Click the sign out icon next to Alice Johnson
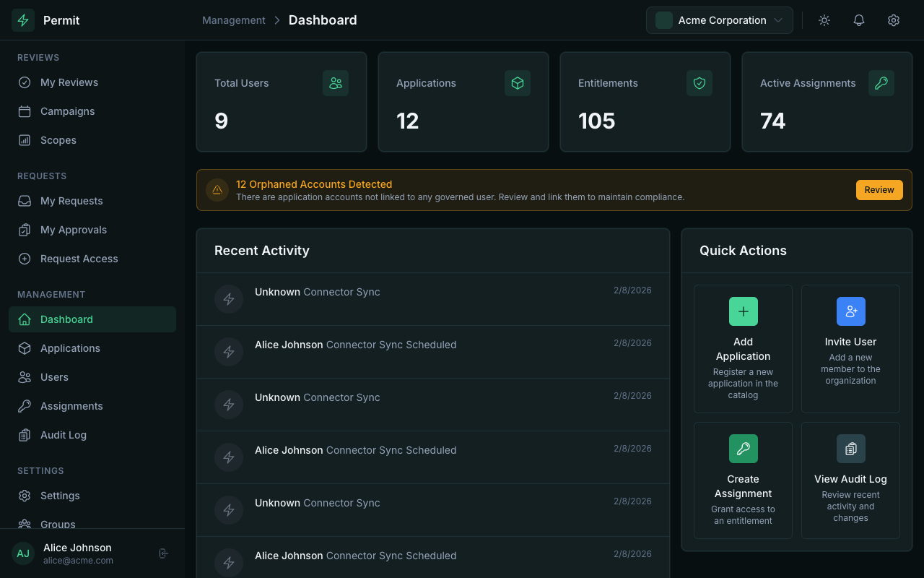The image size is (924, 578). (163, 553)
